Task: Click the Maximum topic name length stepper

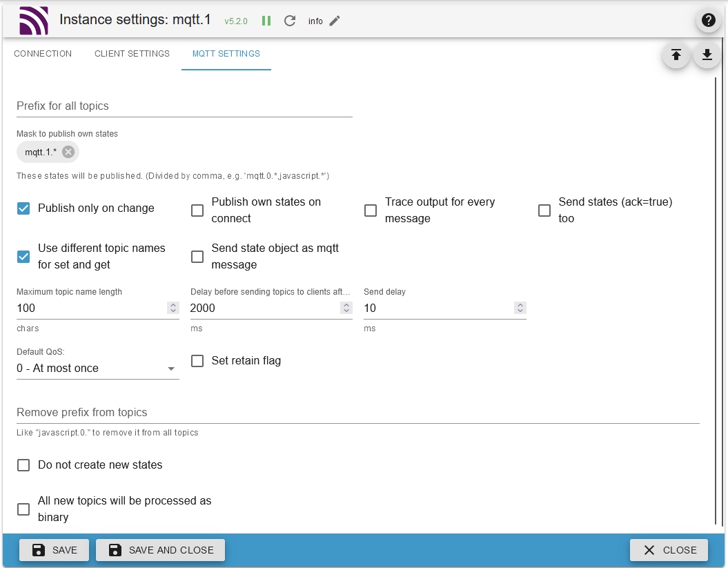Action: click(173, 308)
